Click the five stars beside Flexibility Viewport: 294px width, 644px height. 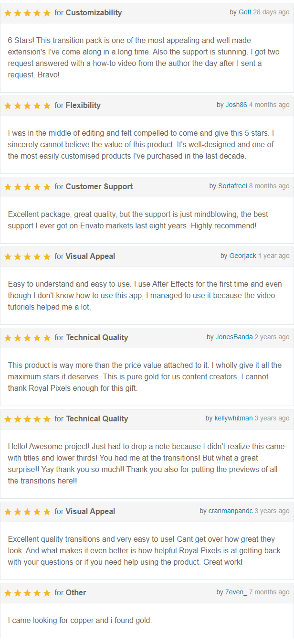tap(27, 106)
